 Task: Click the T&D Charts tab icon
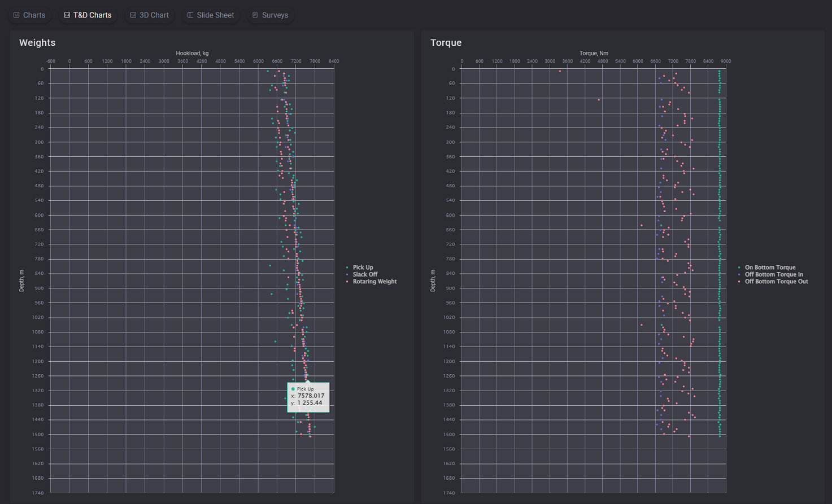[x=66, y=15]
